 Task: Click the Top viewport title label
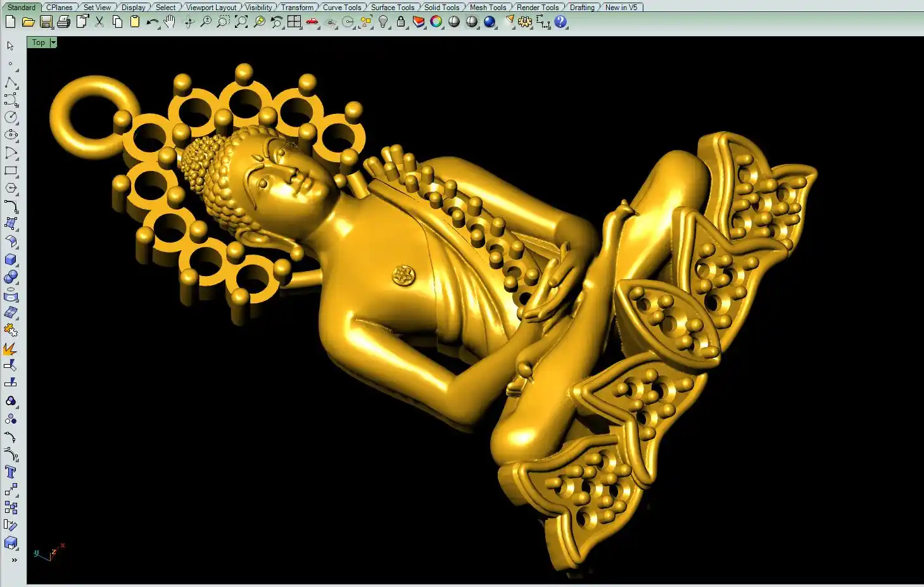pyautogui.click(x=39, y=42)
